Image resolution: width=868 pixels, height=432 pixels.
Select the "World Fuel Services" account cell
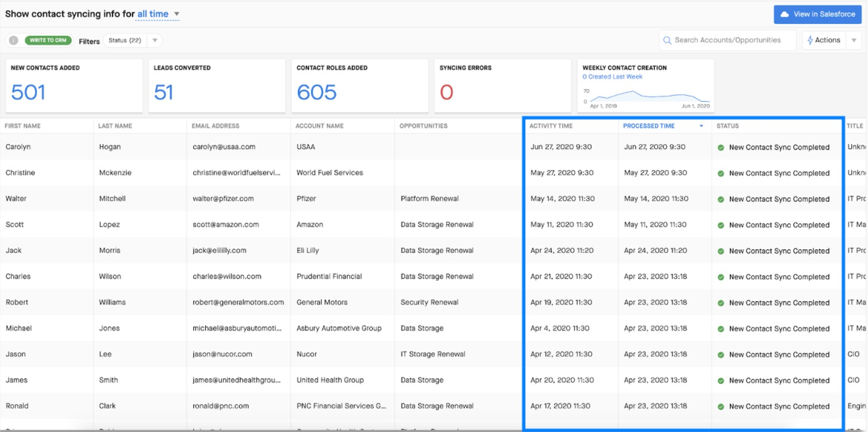tap(330, 173)
